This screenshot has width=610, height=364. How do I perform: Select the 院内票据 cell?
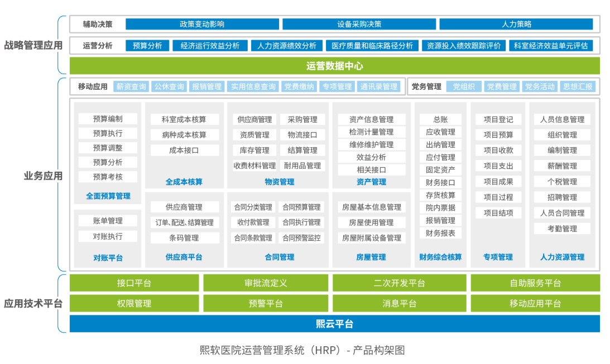tap(440, 208)
